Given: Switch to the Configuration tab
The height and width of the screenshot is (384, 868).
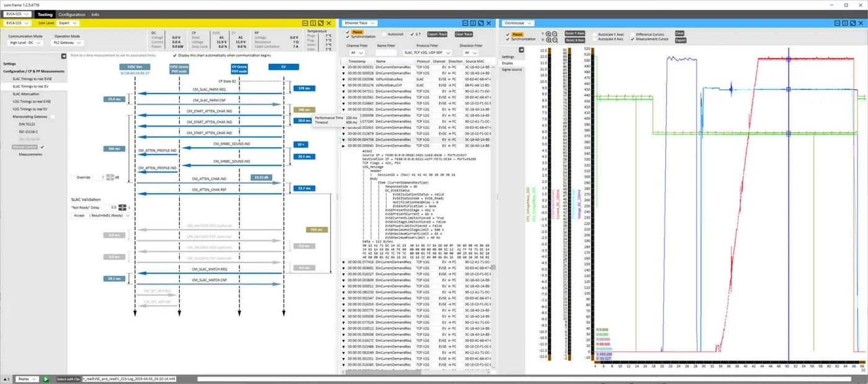Looking at the screenshot, I should coord(72,14).
